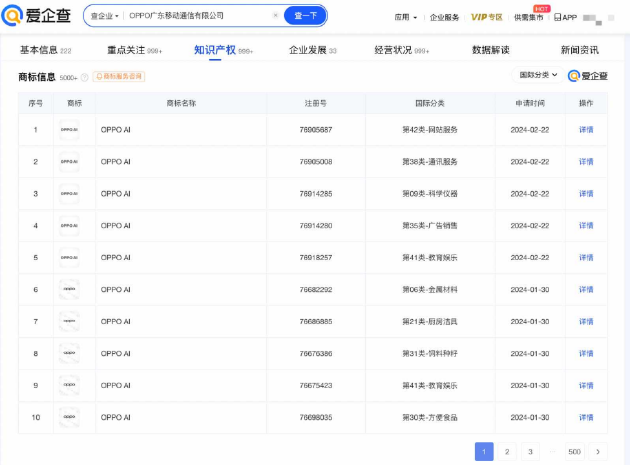This screenshot has height=465, width=630.
Task: Jump to last page 500
Action: pyautogui.click(x=575, y=452)
